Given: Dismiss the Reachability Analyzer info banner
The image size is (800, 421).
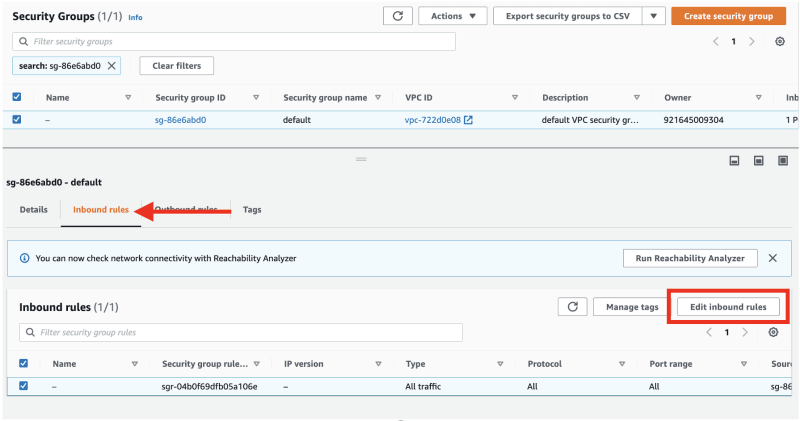Looking at the screenshot, I should 773,258.
